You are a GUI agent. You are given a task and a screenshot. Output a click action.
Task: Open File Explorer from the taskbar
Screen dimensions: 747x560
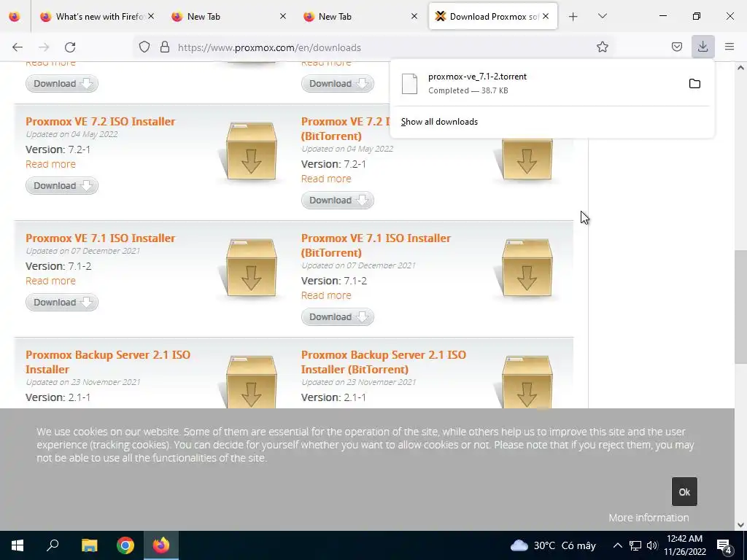pyautogui.click(x=89, y=545)
